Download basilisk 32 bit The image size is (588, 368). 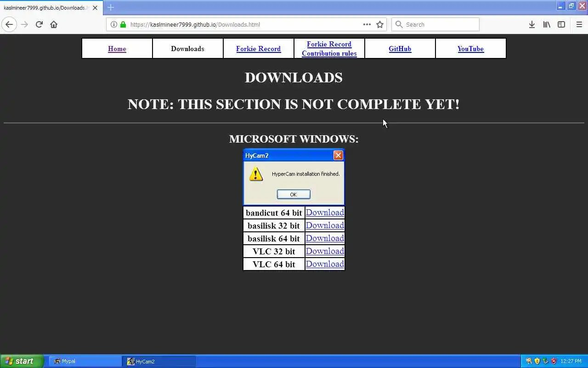[325, 225]
